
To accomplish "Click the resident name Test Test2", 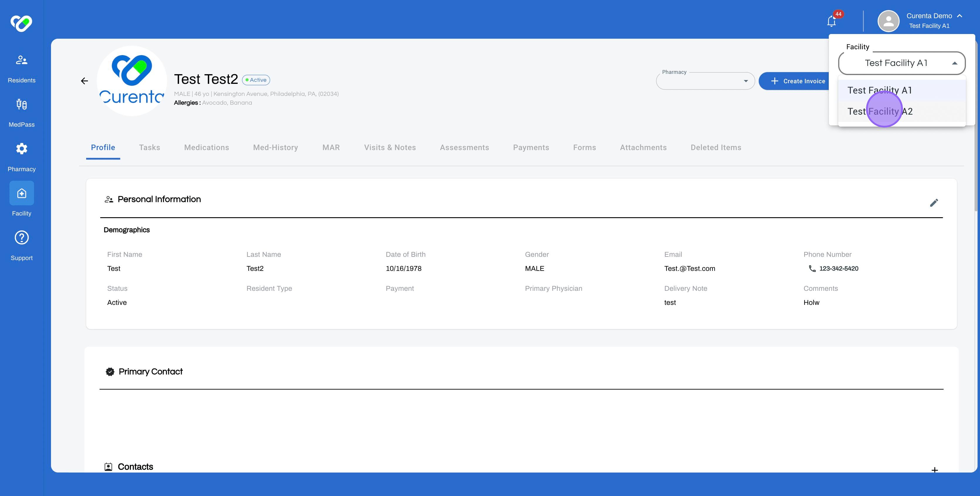I will pyautogui.click(x=206, y=79).
